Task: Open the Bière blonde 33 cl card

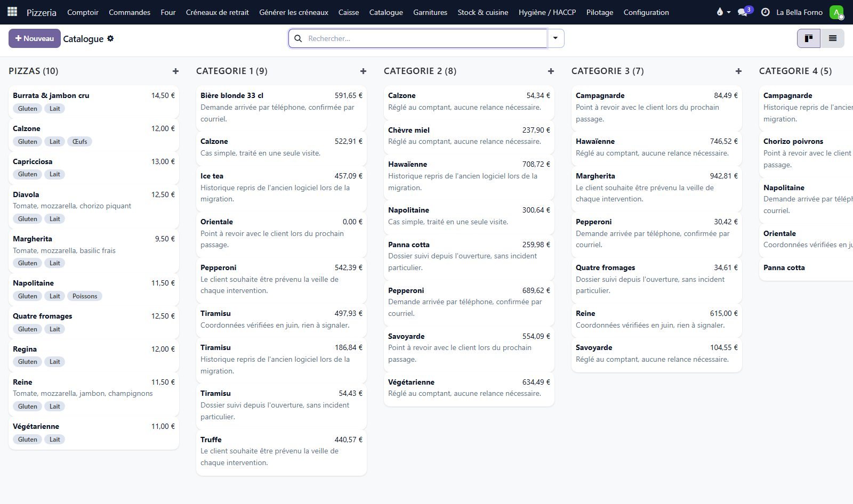Action: (x=281, y=108)
